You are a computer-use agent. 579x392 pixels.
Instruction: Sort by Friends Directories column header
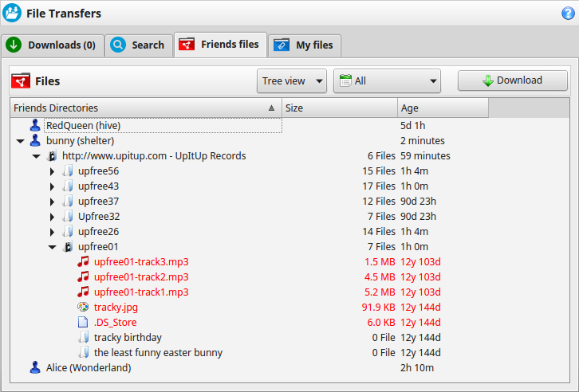(146, 108)
